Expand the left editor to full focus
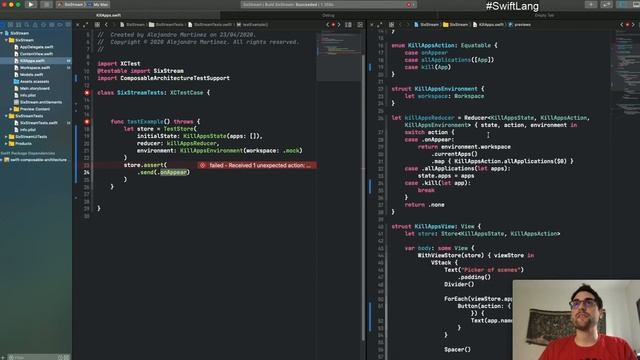The image size is (640, 360). [86, 24]
